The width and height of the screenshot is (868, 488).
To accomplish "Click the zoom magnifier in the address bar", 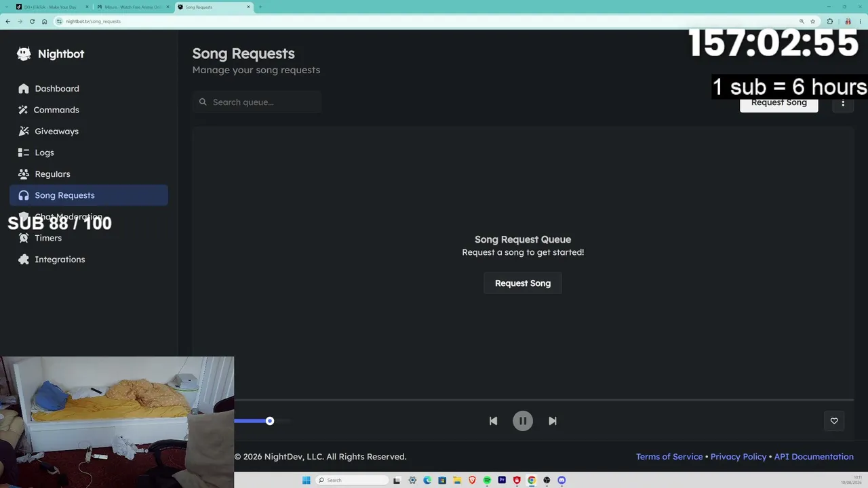I will click(802, 22).
